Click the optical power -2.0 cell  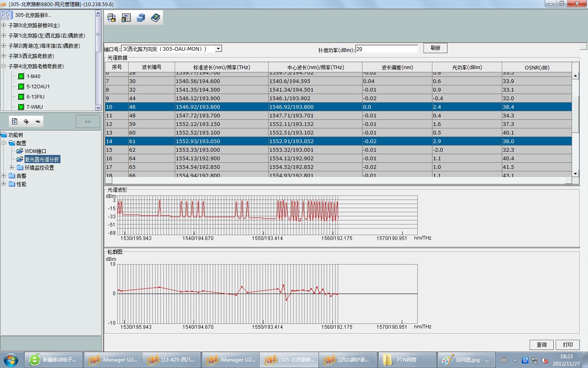(467, 150)
